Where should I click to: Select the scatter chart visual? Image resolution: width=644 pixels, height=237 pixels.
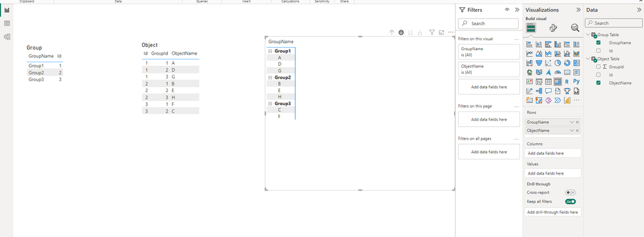548,62
